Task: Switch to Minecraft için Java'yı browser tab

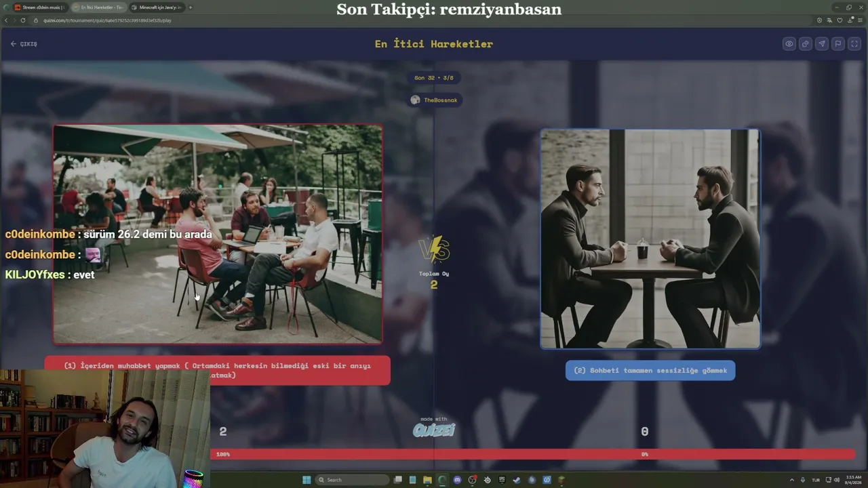Action: tap(157, 7)
